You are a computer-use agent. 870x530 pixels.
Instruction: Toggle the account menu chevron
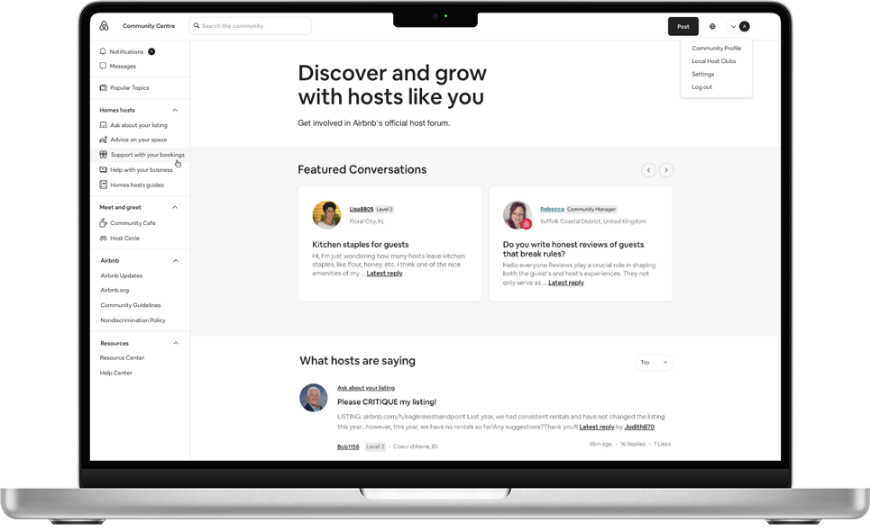[733, 26]
